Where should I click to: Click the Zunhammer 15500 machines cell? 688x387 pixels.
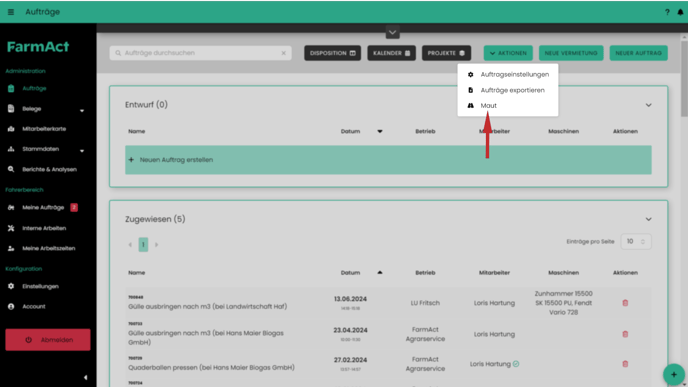pos(563,303)
